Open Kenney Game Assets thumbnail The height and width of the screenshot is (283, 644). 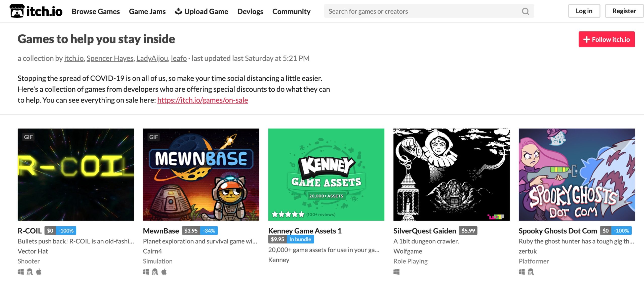pos(326,174)
